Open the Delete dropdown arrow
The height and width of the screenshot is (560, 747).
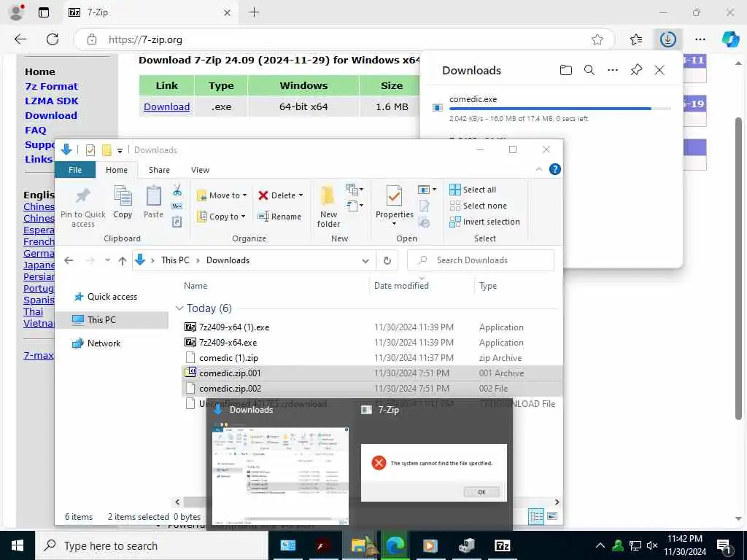point(301,195)
